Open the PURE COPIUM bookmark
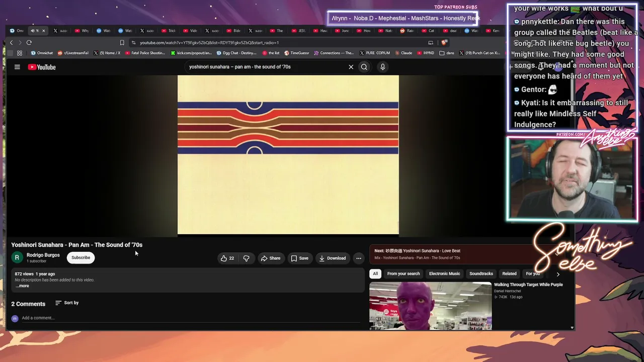The width and height of the screenshot is (644, 362). pyautogui.click(x=375, y=53)
